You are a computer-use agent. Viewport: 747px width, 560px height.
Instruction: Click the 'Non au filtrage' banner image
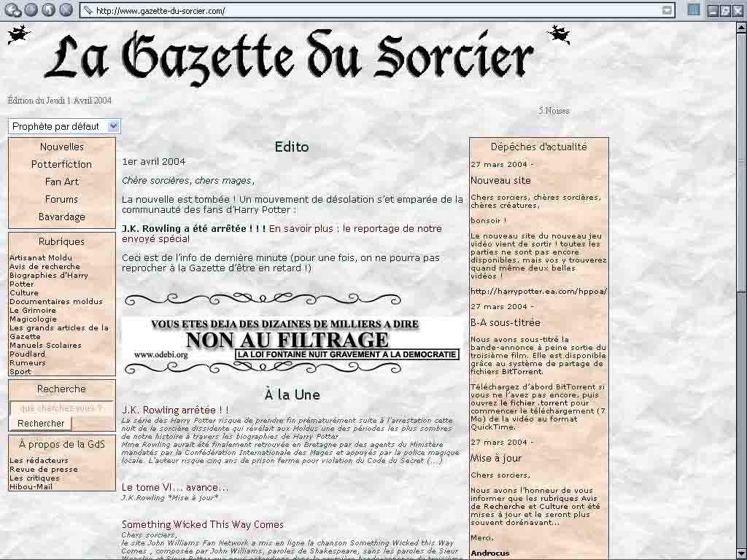coord(292,339)
